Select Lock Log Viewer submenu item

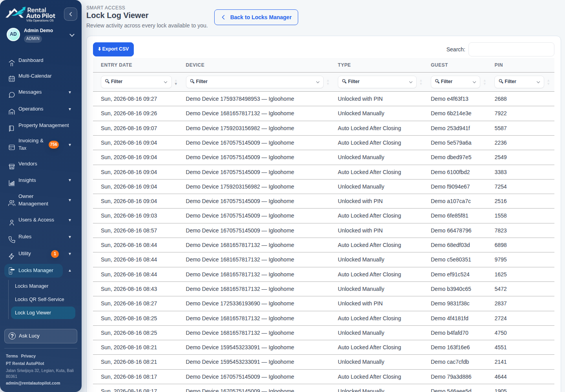point(43,313)
